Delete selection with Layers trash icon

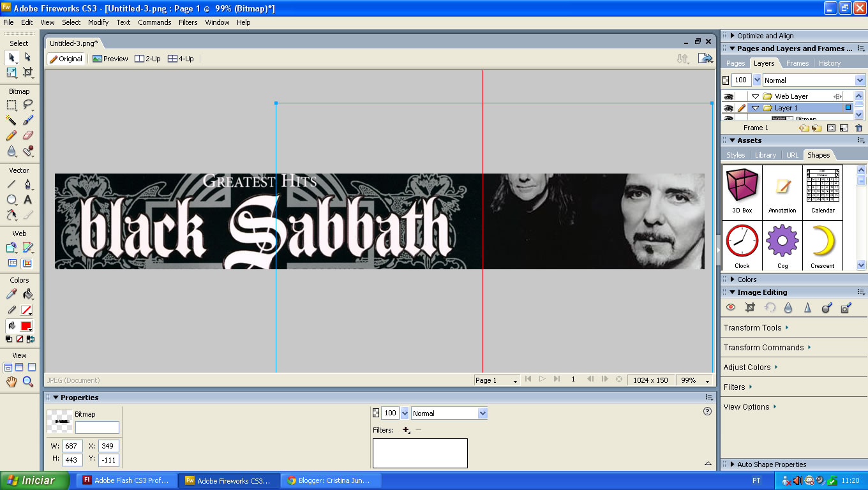click(x=858, y=128)
